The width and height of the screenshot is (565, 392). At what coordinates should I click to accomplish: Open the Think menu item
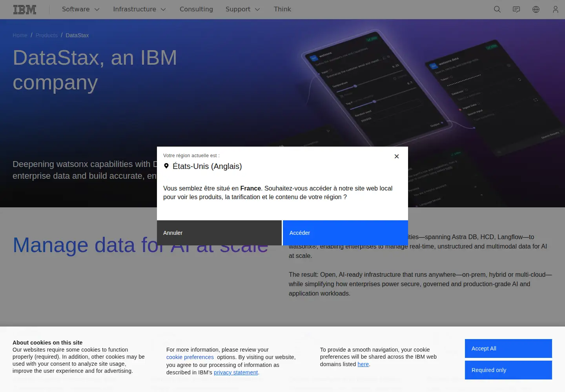coord(282,9)
